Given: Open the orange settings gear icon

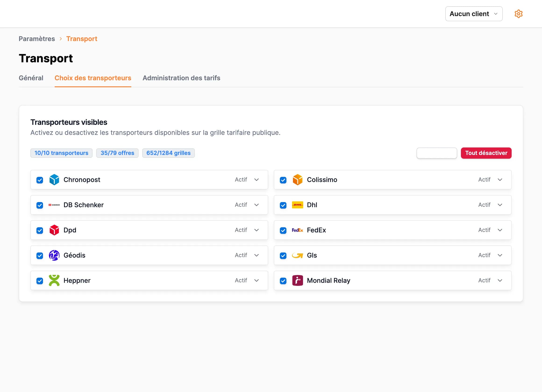Looking at the screenshot, I should coord(518,14).
